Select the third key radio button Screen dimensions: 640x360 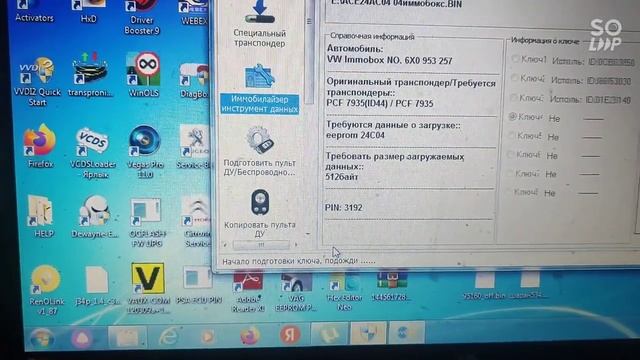coord(514,98)
